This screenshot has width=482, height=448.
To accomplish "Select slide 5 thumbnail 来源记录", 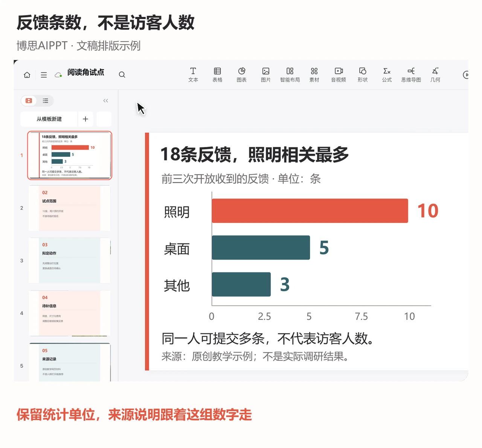I will (70, 362).
